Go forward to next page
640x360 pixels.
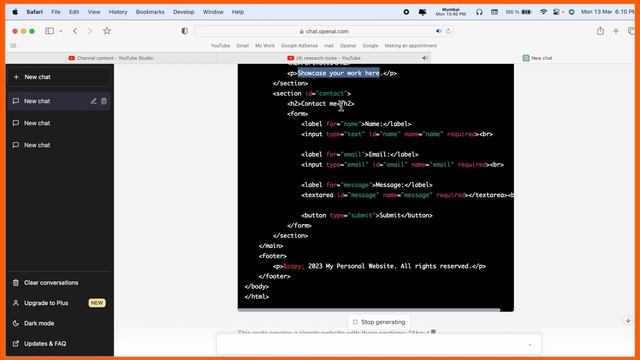click(90, 31)
